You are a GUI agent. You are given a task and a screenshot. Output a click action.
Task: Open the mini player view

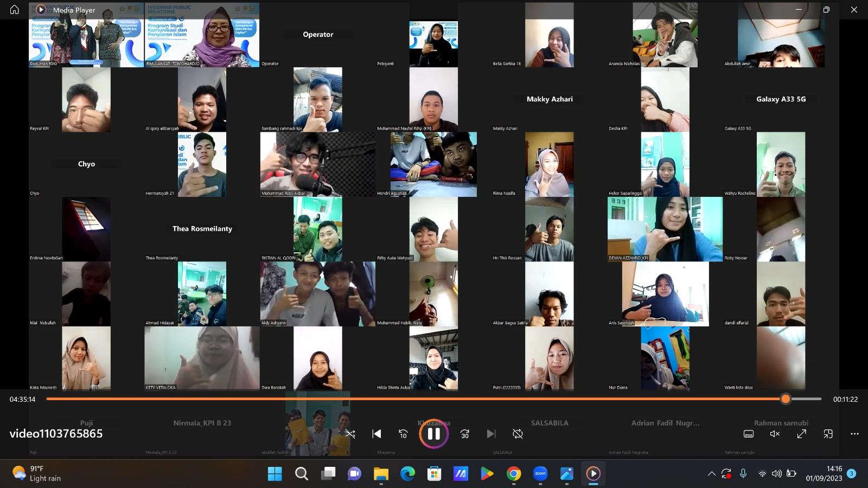point(827,434)
